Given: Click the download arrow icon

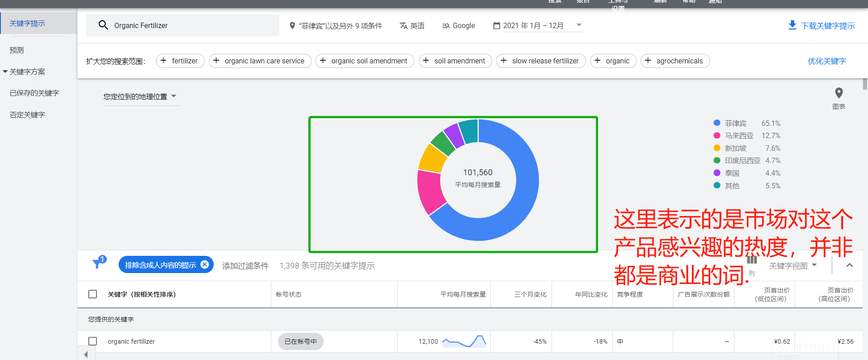Looking at the screenshot, I should (x=792, y=25).
